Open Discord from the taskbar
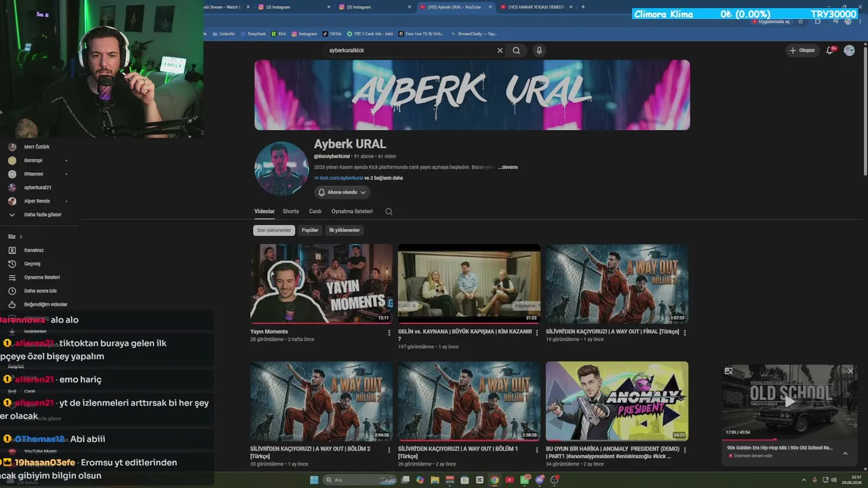 [x=540, y=480]
